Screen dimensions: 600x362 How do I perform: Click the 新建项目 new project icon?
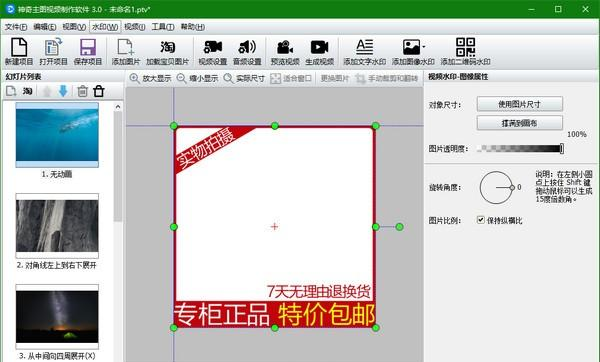coord(19,47)
